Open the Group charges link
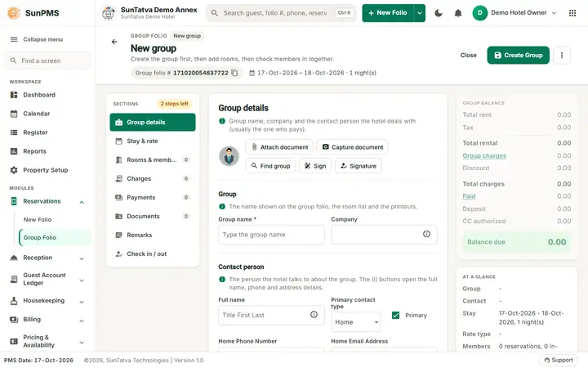Screen dimensions: 588x368 pyautogui.click(x=484, y=155)
